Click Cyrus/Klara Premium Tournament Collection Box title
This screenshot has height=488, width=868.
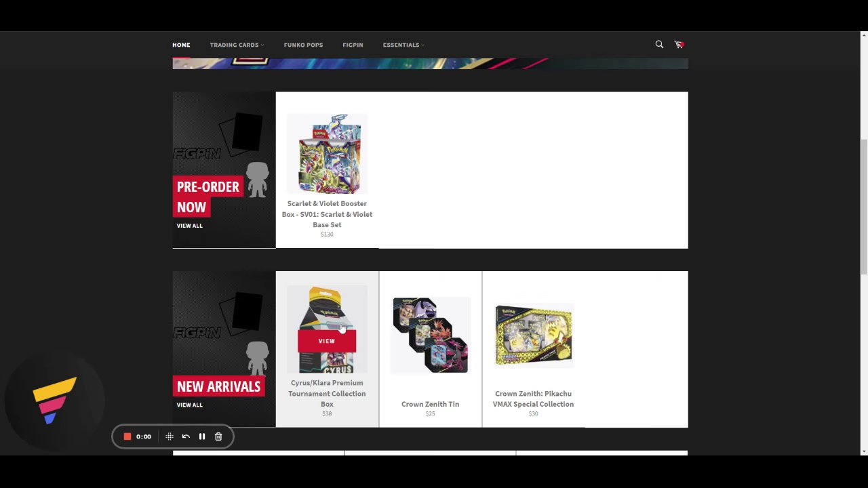click(327, 393)
